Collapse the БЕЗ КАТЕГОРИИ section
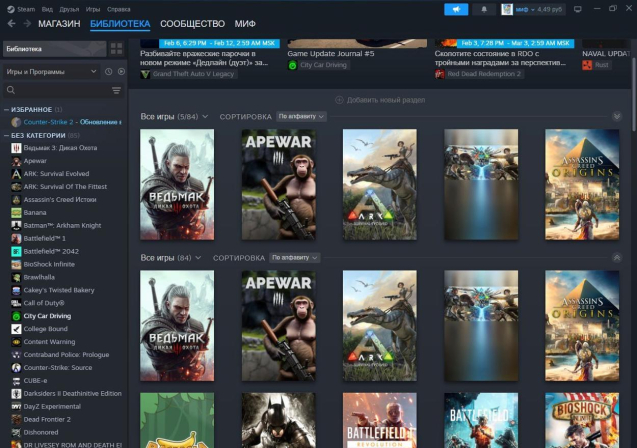This screenshot has width=637, height=448. tap(7, 134)
